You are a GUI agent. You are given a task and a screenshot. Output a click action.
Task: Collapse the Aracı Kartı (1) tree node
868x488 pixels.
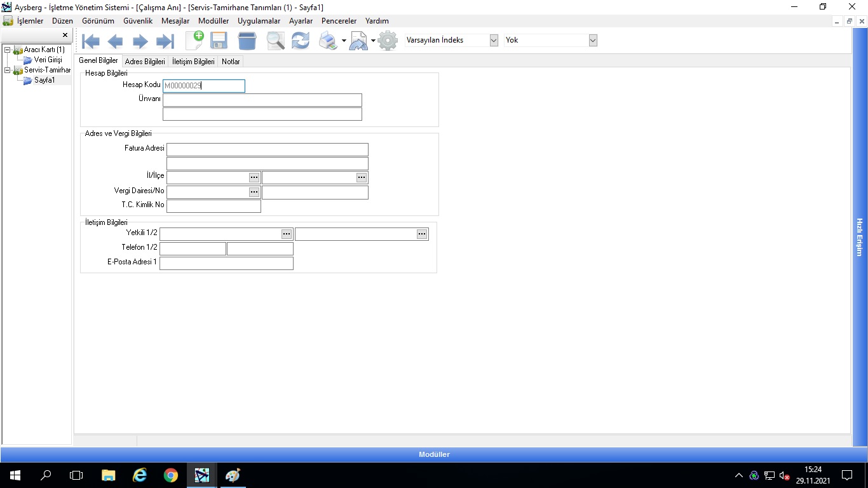(x=7, y=50)
